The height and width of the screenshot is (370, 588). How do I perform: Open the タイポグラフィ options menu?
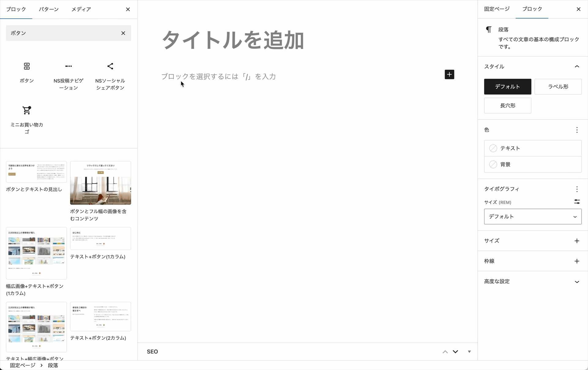(577, 189)
